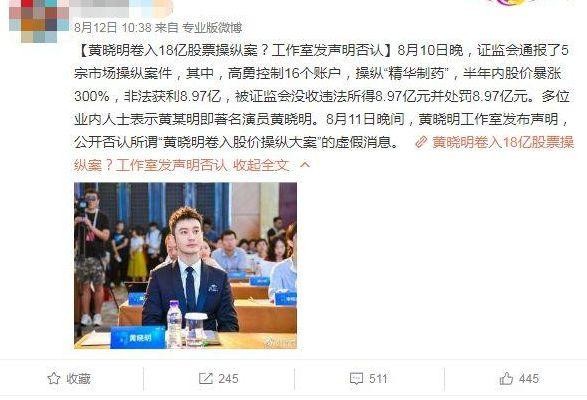Open the blurred user avatar
This screenshot has width=587, height=400.
pyautogui.click(x=39, y=21)
